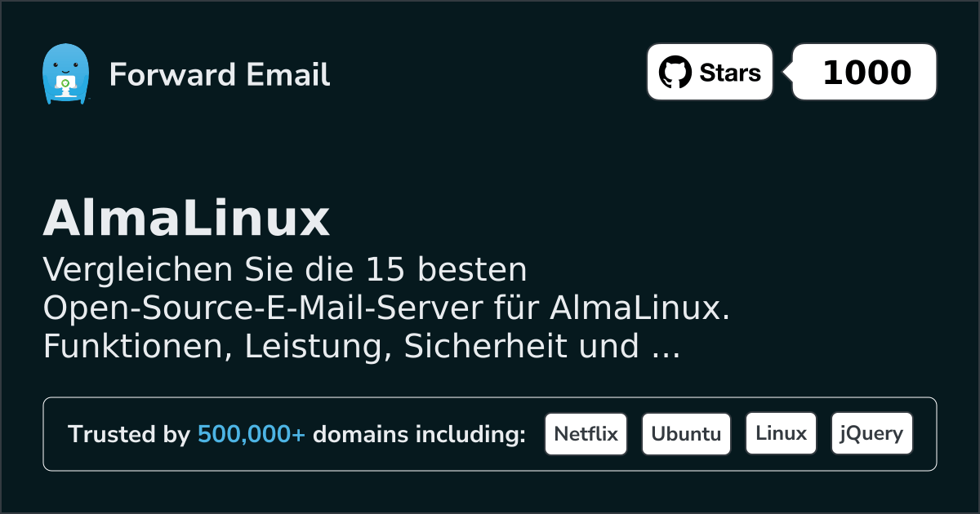The width and height of the screenshot is (980, 514).
Task: Select the Open-Source-E-Mail-Server für AlmaLinux line
Action: (x=385, y=308)
